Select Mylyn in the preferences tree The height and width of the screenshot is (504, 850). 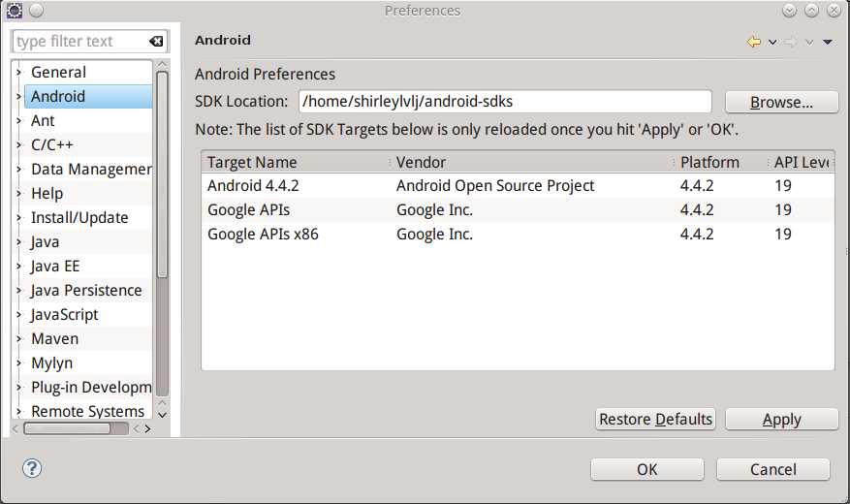click(52, 363)
